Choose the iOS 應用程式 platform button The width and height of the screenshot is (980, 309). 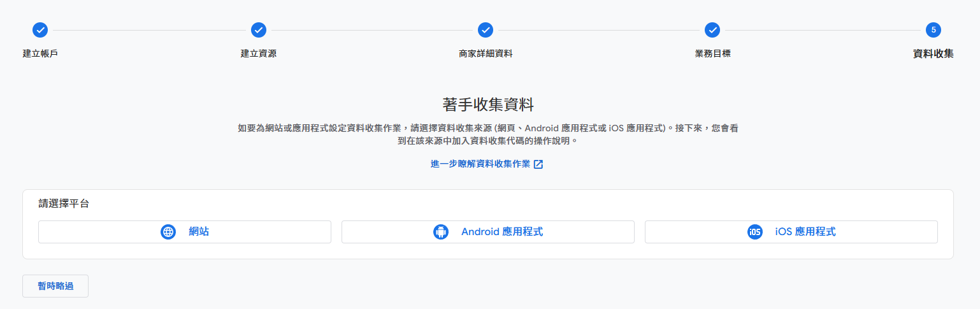click(x=791, y=232)
